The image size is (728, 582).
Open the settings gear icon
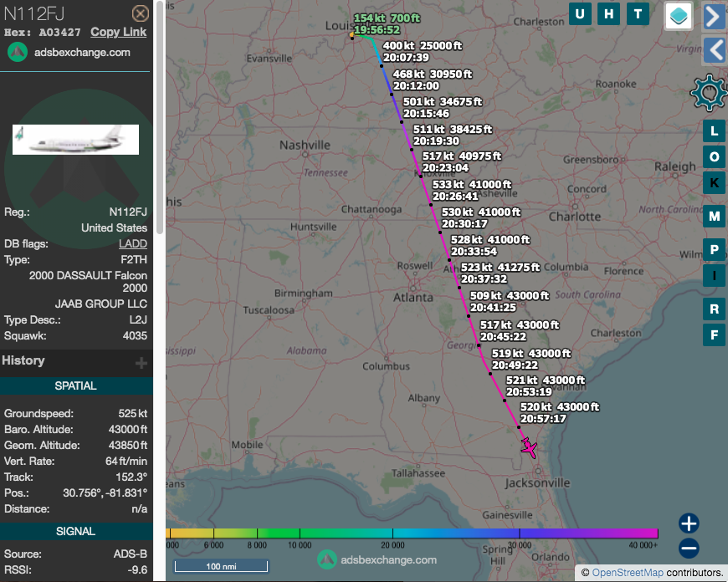tap(709, 93)
